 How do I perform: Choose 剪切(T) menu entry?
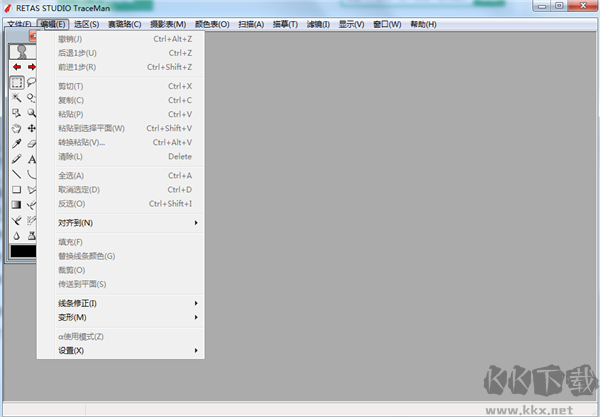point(121,86)
